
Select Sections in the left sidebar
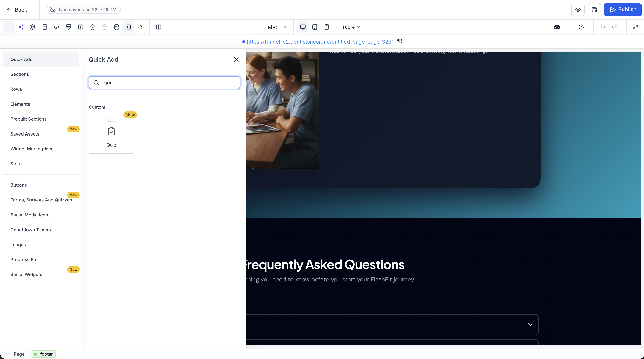[41, 74]
